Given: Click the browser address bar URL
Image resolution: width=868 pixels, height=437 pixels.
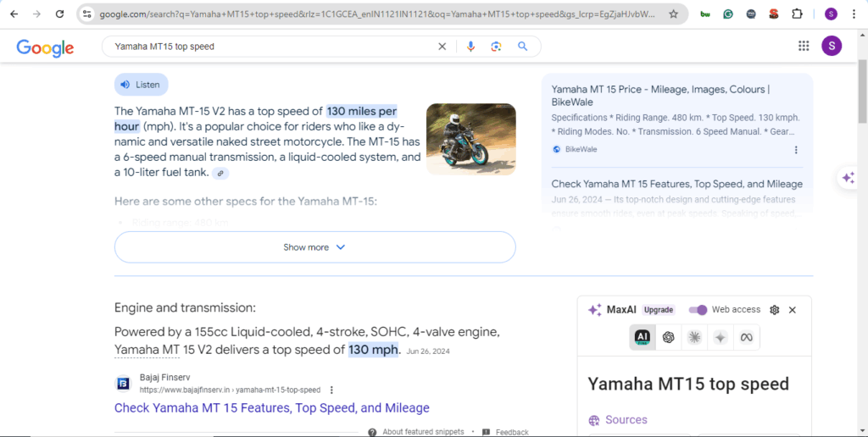Looking at the screenshot, I should pos(376,14).
